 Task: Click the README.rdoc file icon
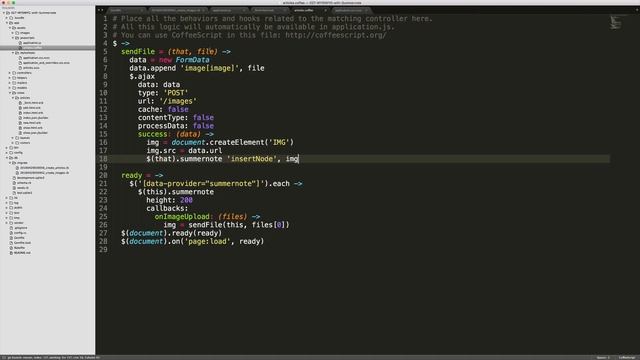11,253
